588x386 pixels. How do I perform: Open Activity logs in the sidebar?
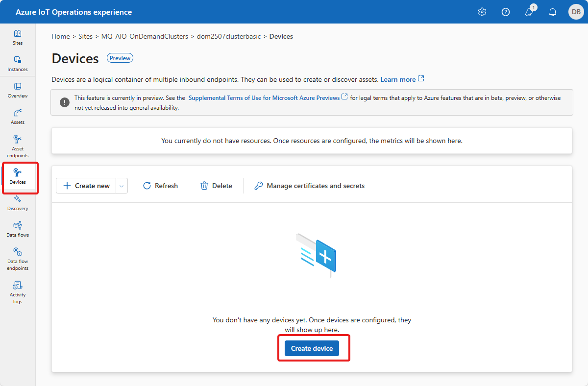pyautogui.click(x=18, y=292)
